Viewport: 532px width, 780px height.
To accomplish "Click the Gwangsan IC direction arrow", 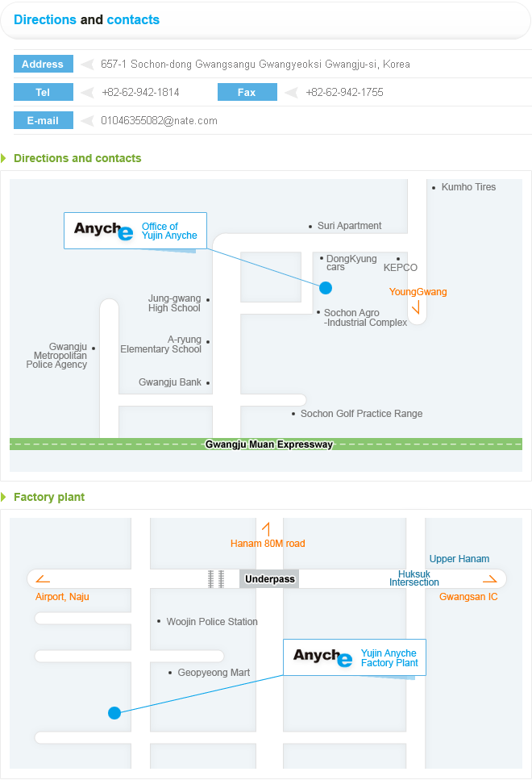I will [490, 579].
